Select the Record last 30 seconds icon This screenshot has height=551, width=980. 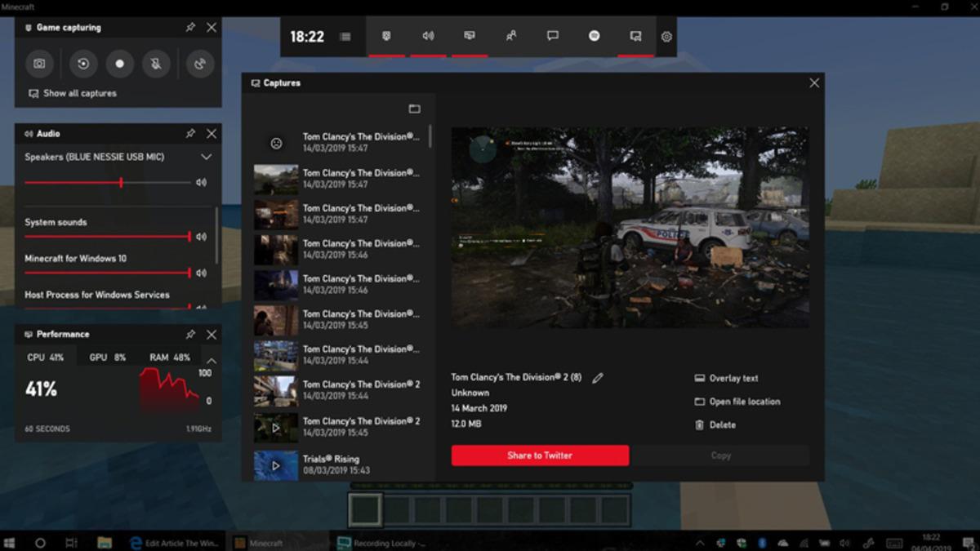click(82, 64)
